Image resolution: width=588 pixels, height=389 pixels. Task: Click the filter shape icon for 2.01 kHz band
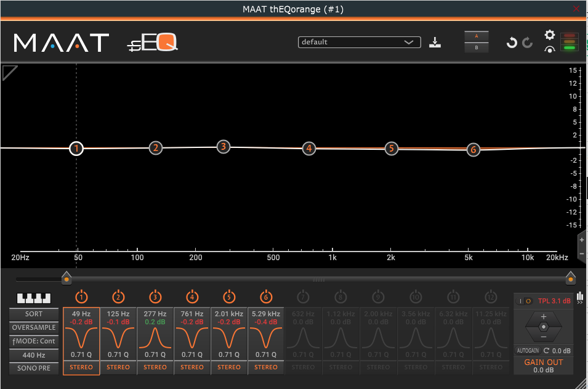point(229,337)
